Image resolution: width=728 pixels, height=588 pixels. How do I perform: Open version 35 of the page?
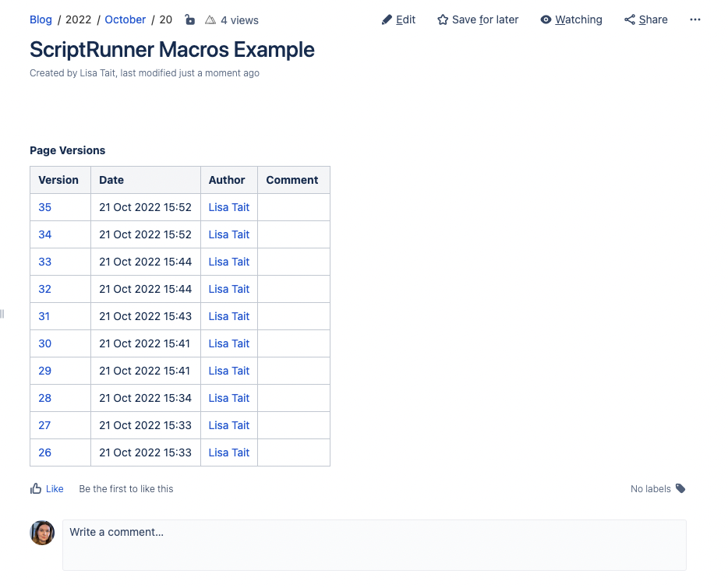click(x=44, y=207)
